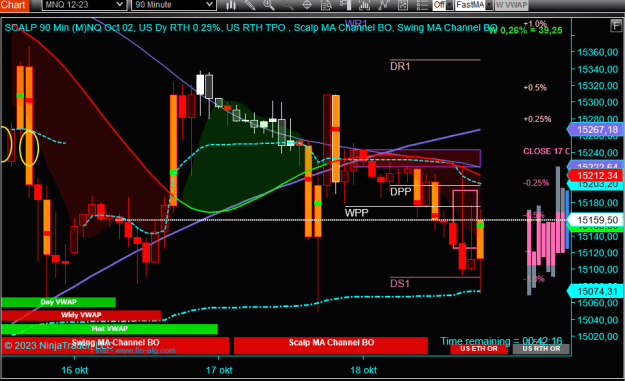Screen dimensions: 625x381
Task: Toggle the Wkly VWAP bar
Action: 81,315
